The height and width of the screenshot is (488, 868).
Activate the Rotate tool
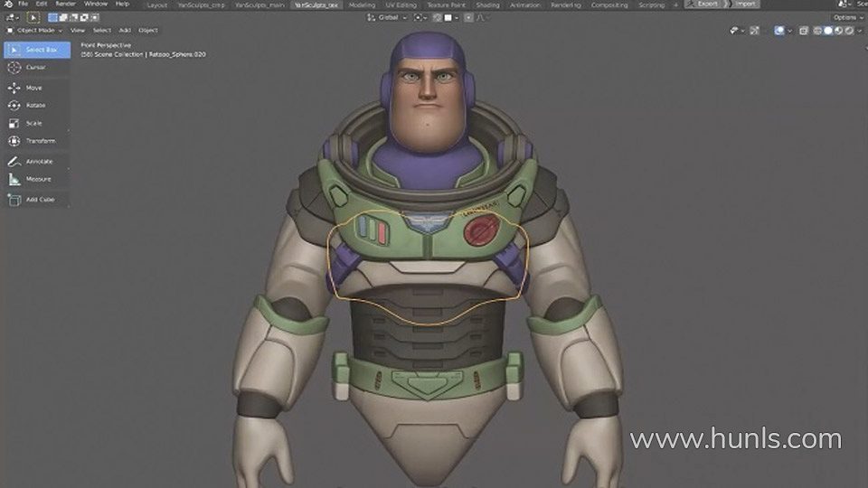coord(37,105)
